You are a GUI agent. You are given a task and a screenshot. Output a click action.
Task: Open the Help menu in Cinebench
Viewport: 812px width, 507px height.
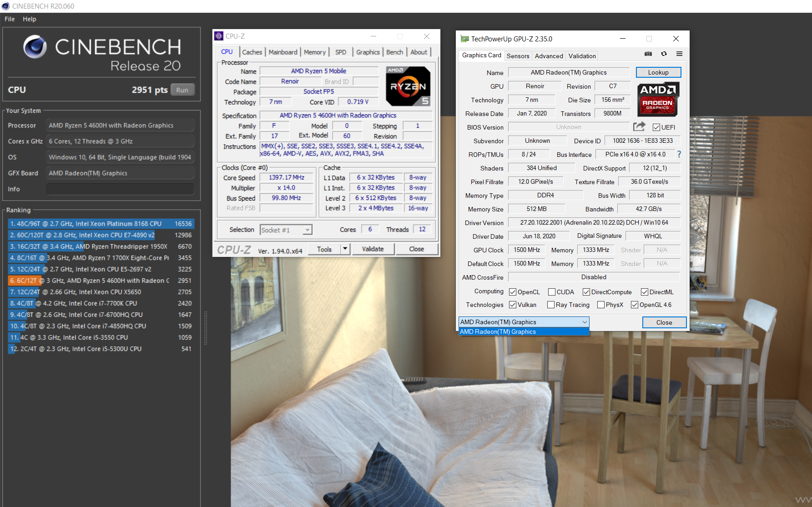(30, 19)
